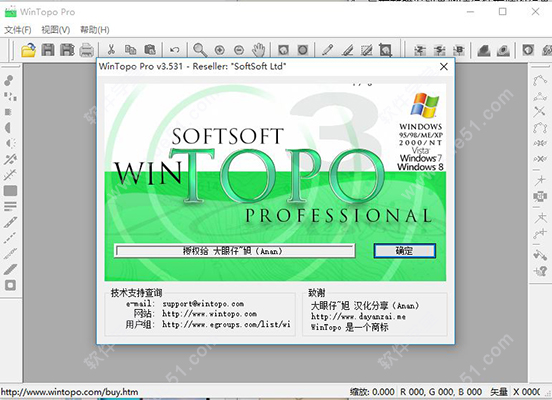Click the 'R 000, G 000, B 000' status readout

click(x=441, y=392)
